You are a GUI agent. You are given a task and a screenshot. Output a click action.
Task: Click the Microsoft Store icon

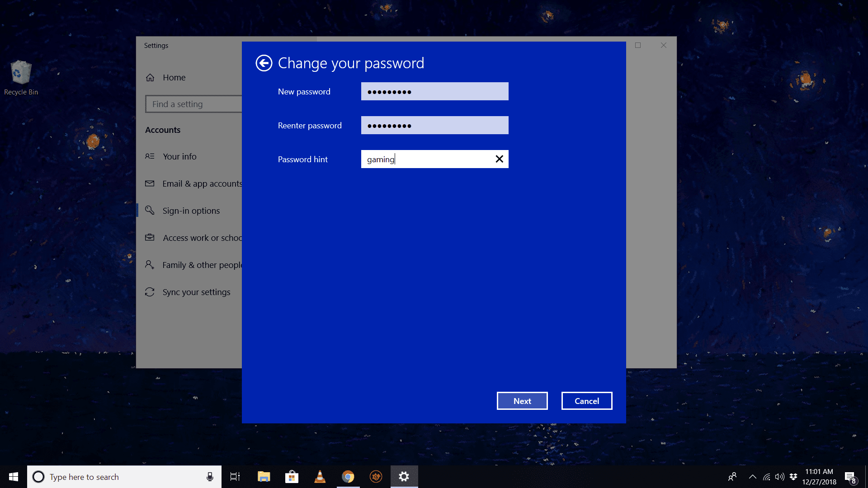(291, 476)
